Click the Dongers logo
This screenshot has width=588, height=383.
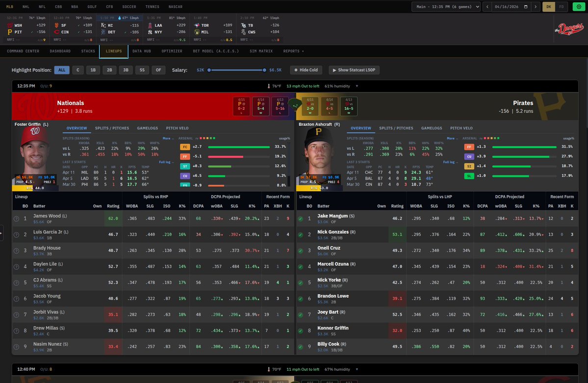point(569,29)
